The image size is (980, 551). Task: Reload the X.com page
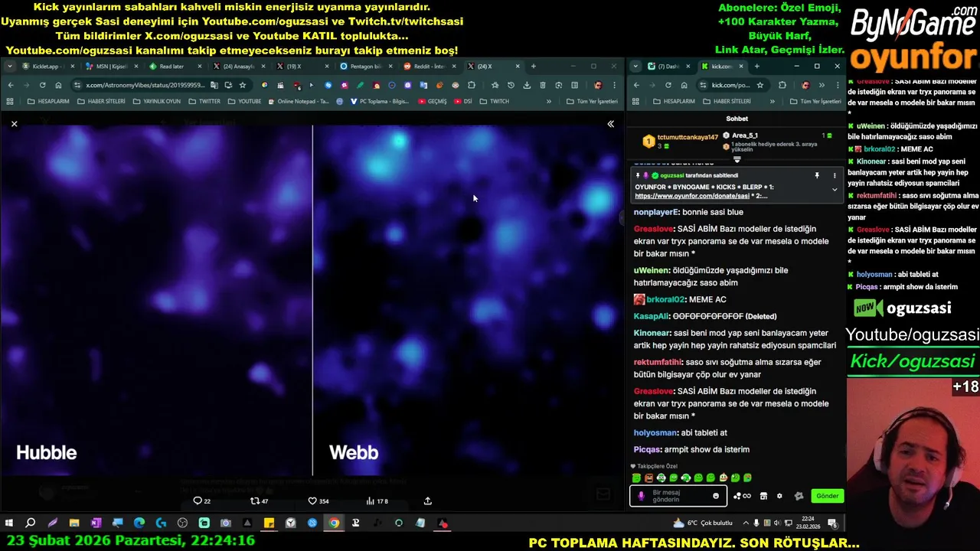click(x=42, y=85)
